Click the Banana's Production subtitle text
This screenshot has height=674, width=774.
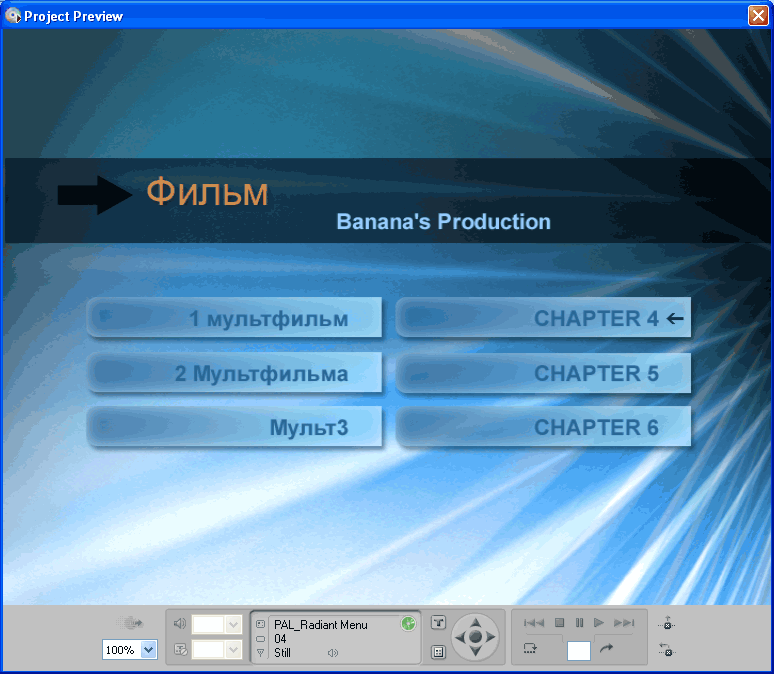click(443, 222)
